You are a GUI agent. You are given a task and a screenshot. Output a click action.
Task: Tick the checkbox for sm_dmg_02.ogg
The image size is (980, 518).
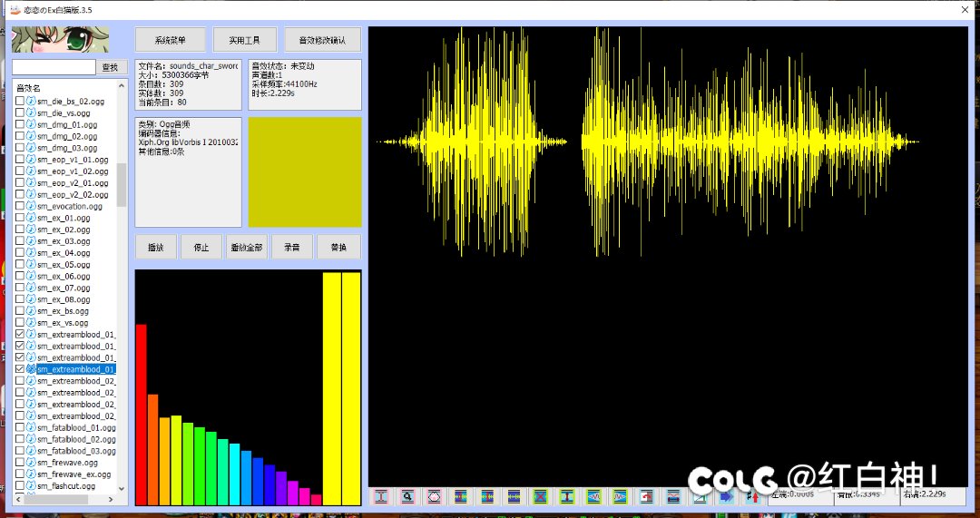pyautogui.click(x=20, y=136)
